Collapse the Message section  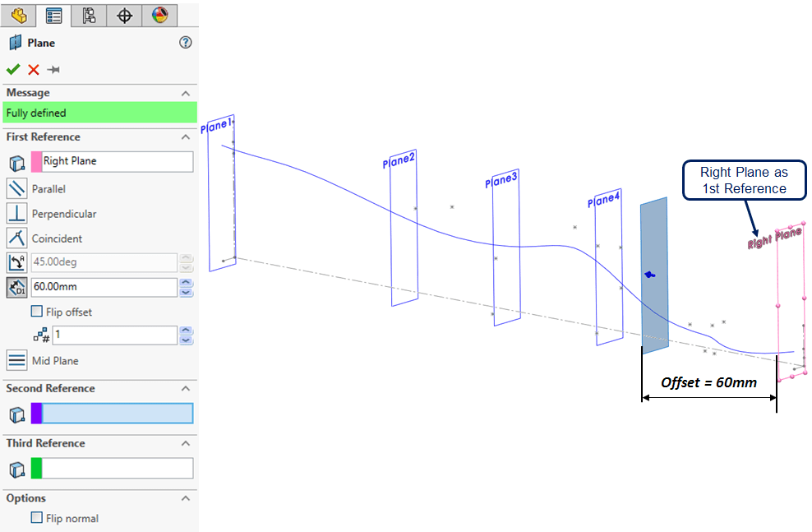(186, 93)
